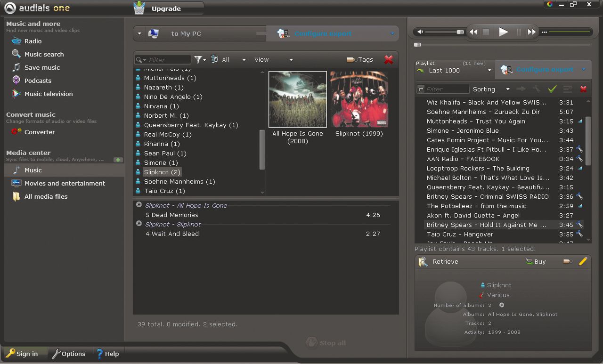Click Retrieve in the info panel
Viewport: 603px width, 364px height.
439,261
